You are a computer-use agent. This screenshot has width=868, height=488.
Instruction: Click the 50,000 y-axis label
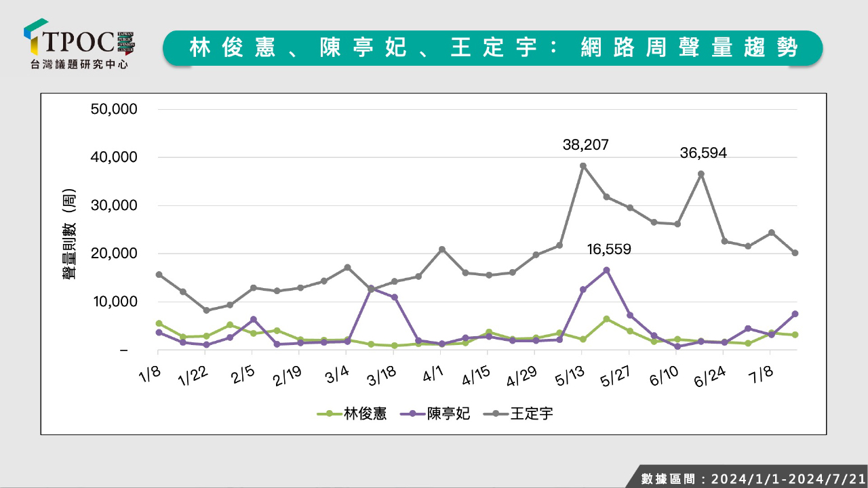point(114,109)
